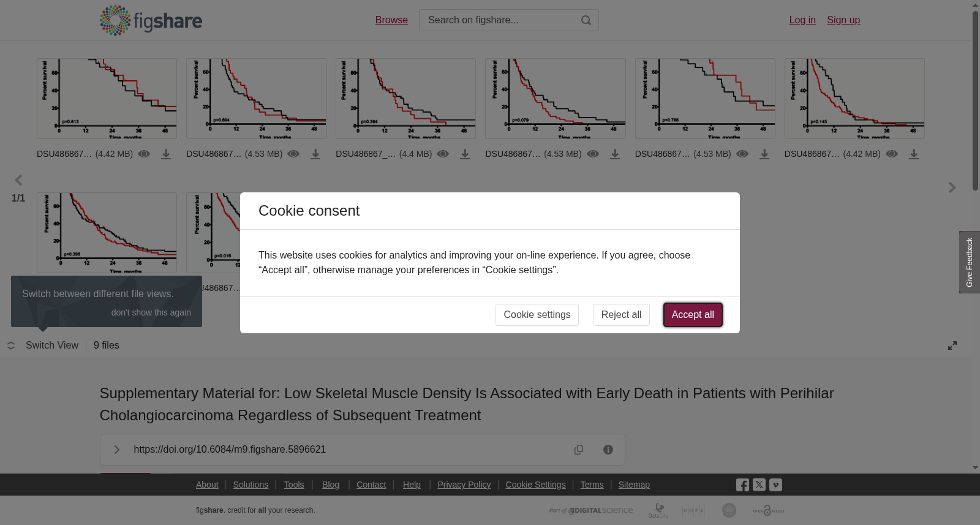Preview first file via eye icon
980x525 pixels.
coord(144,154)
